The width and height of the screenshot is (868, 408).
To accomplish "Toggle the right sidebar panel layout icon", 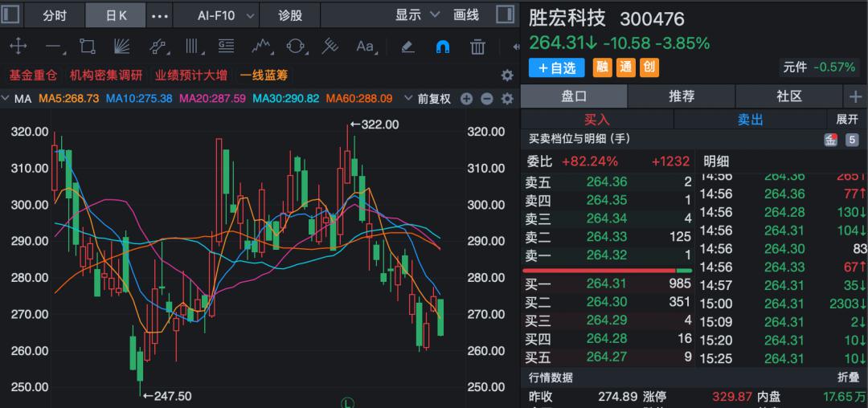I will point(504,15).
